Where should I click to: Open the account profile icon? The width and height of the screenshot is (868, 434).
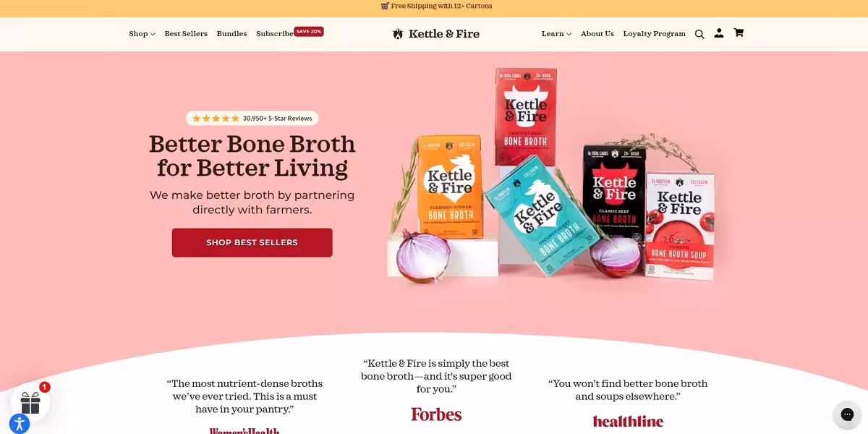coord(719,33)
